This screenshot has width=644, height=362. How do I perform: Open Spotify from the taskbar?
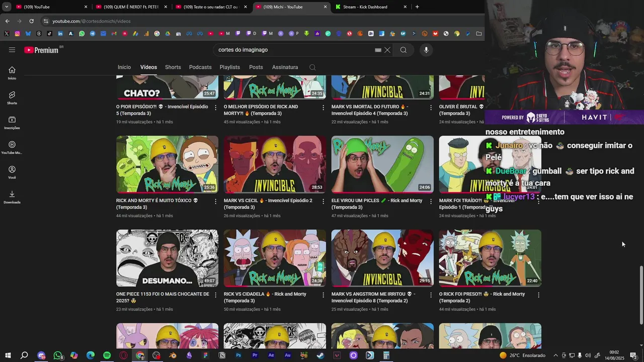pos(107,355)
